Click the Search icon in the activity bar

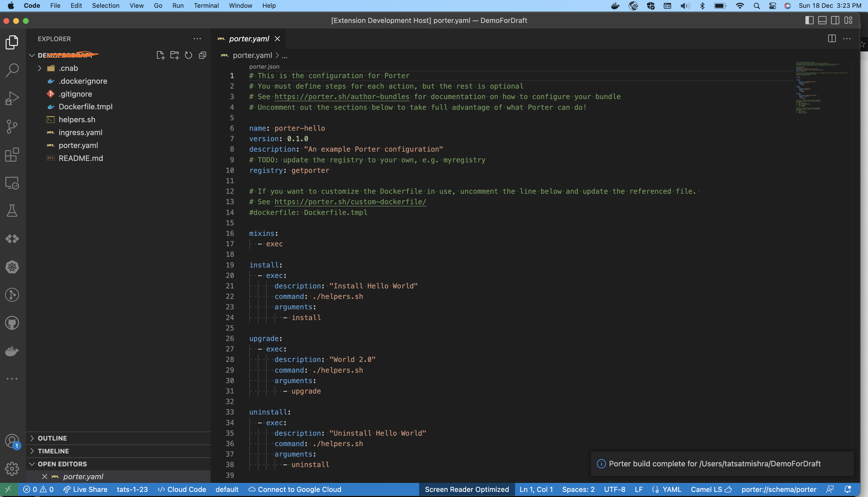12,70
